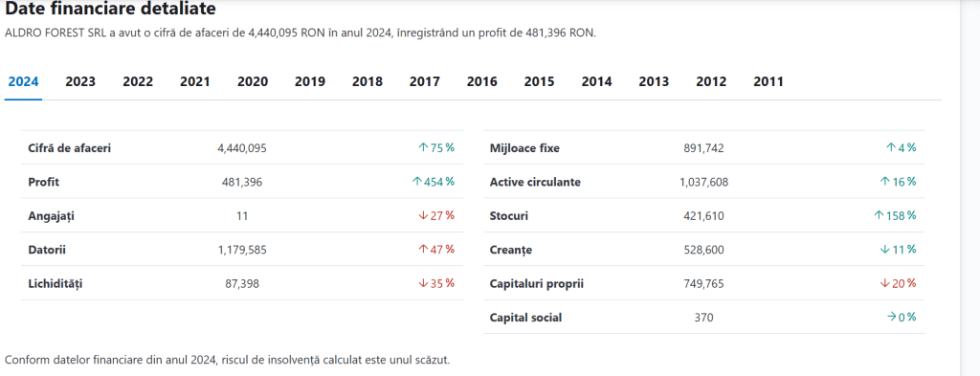Click the up arrow for Stocuri 158%

pyautogui.click(x=880, y=215)
